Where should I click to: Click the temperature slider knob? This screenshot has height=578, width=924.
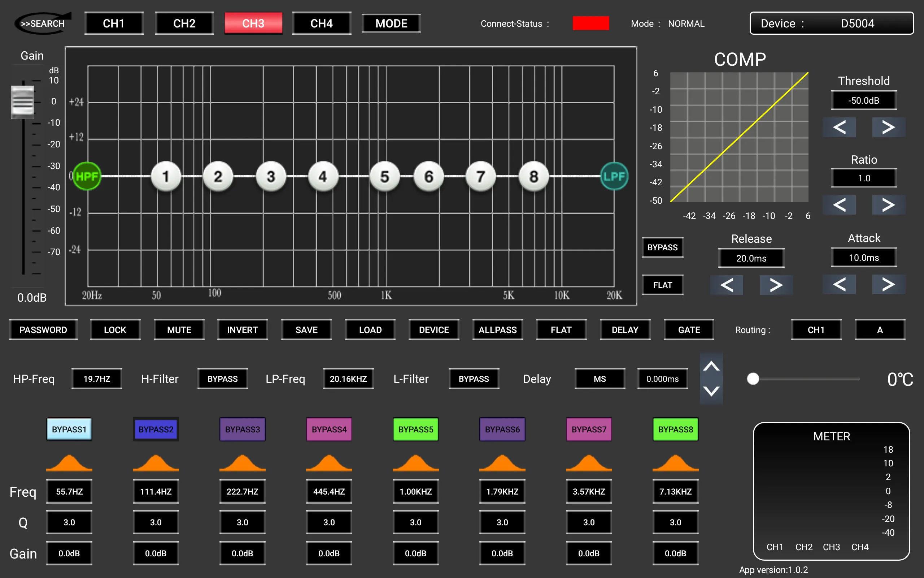[x=753, y=379]
